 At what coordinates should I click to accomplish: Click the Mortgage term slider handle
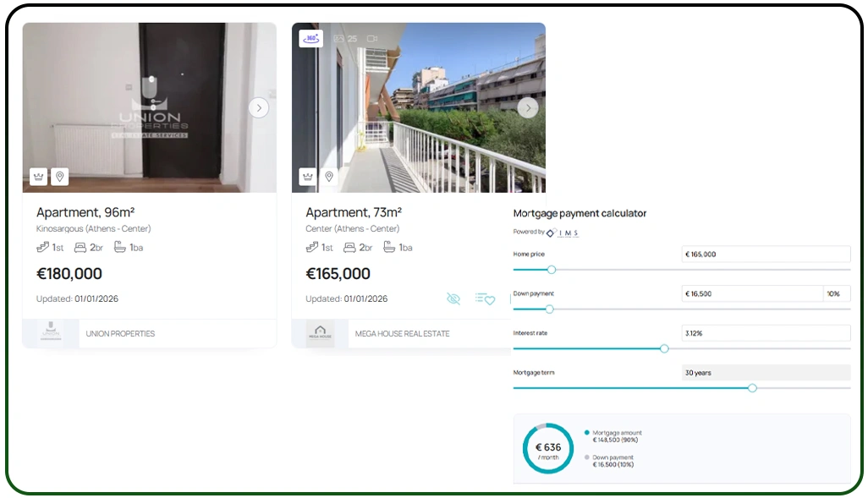pos(752,388)
